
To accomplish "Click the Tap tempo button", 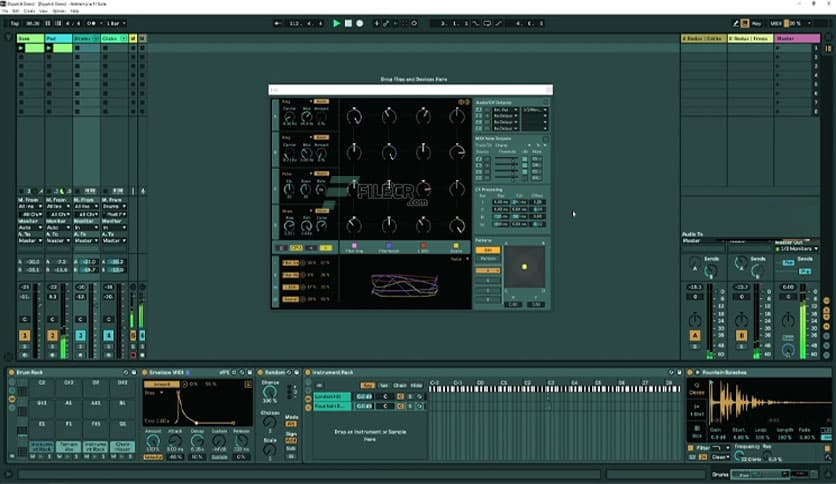I will point(15,23).
